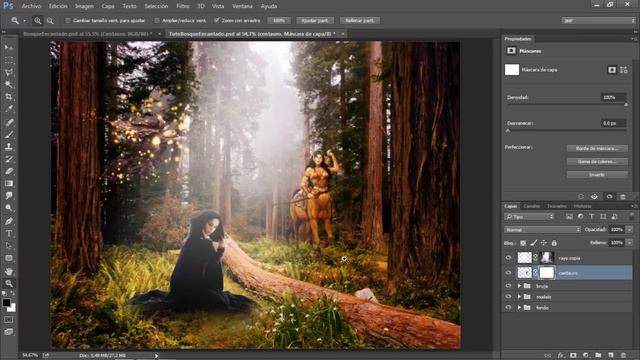Click the 'Ajustar pant.' button
The image size is (640, 360).
click(315, 20)
